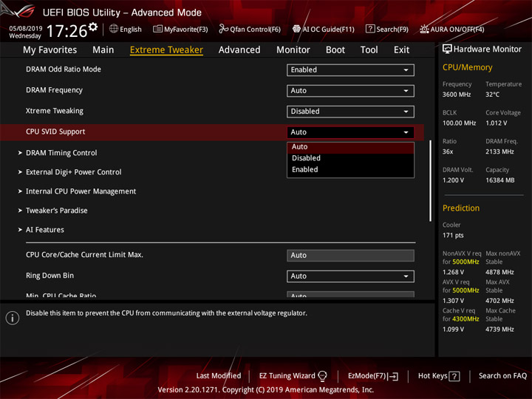Screen dimensions: 532x399
Task: Switch to Main tab
Action: (103, 50)
